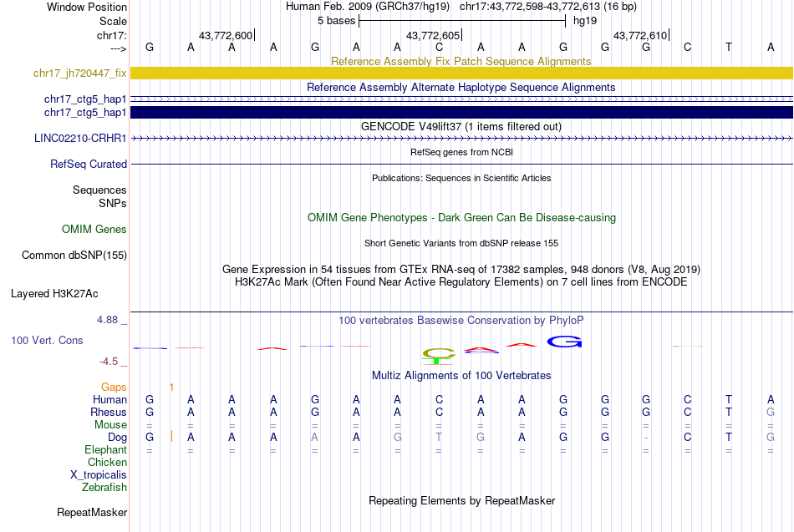Open Publications: Sequences in Scientific Articles title
The width and height of the screenshot is (794, 532).
coord(461,178)
